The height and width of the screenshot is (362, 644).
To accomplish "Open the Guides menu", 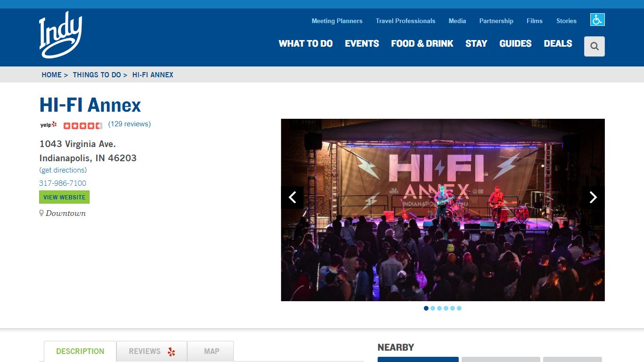I will (515, 43).
